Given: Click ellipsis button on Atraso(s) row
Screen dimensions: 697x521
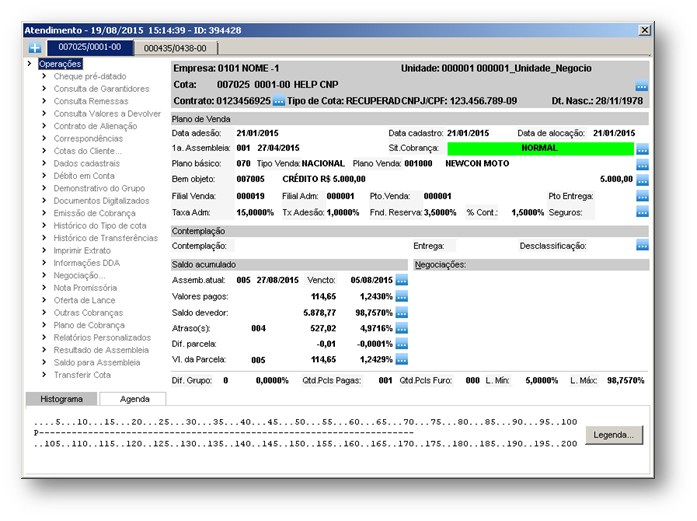Looking at the screenshot, I should point(401,329).
